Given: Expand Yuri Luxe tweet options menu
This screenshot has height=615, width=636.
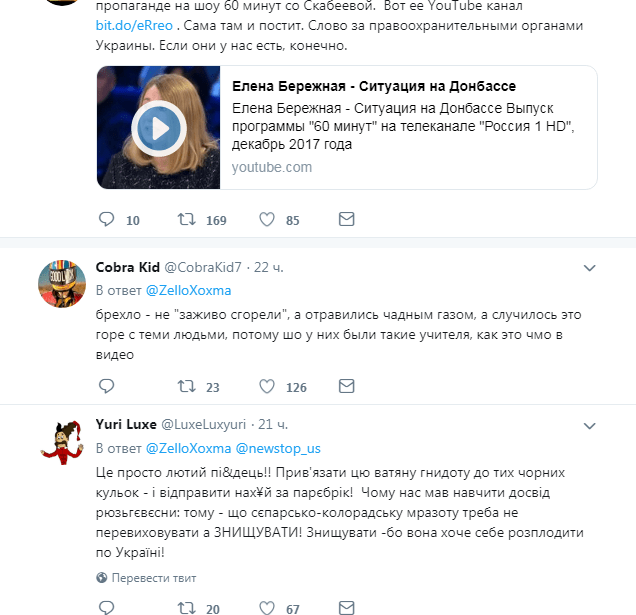Looking at the screenshot, I should pos(589,424).
